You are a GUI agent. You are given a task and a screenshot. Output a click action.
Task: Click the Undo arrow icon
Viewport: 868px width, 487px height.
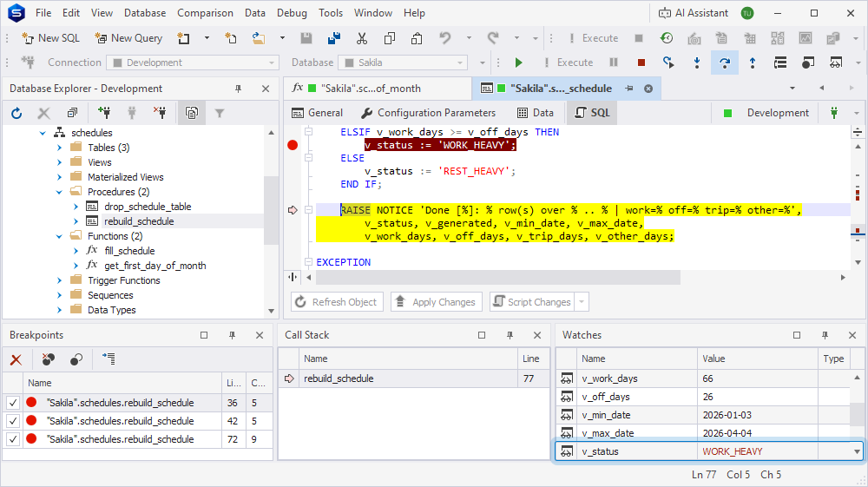pos(444,37)
